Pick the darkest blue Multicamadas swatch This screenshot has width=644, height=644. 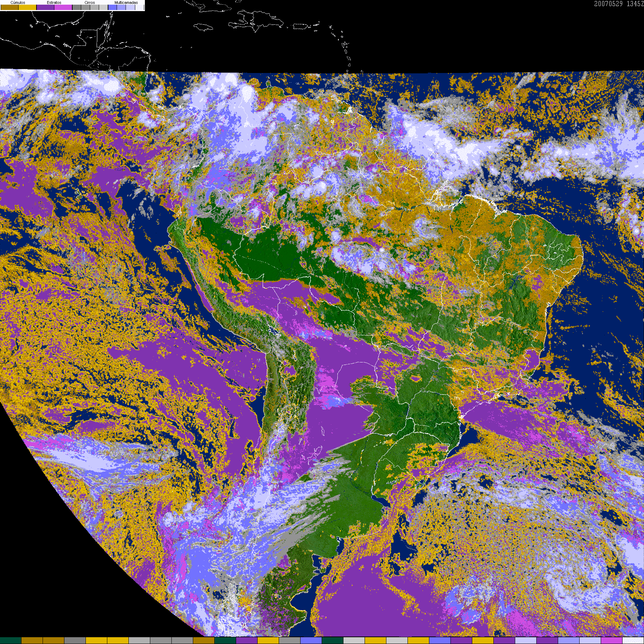point(113,7)
